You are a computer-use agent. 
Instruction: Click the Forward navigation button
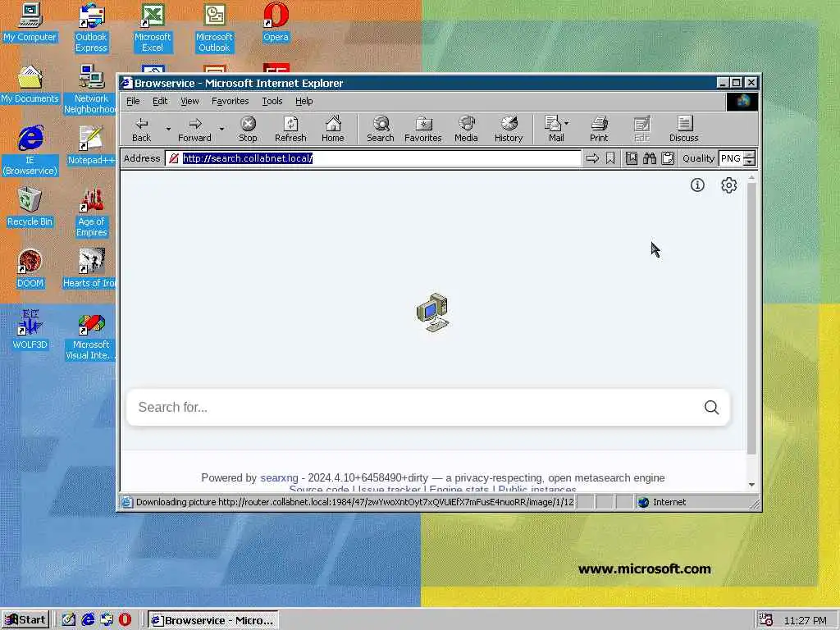pos(194,129)
